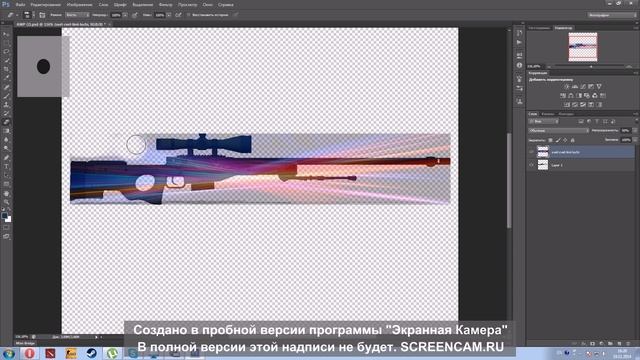Select the Zoom tool
Image resolution: width=640 pixels, height=360 pixels.
(6, 202)
